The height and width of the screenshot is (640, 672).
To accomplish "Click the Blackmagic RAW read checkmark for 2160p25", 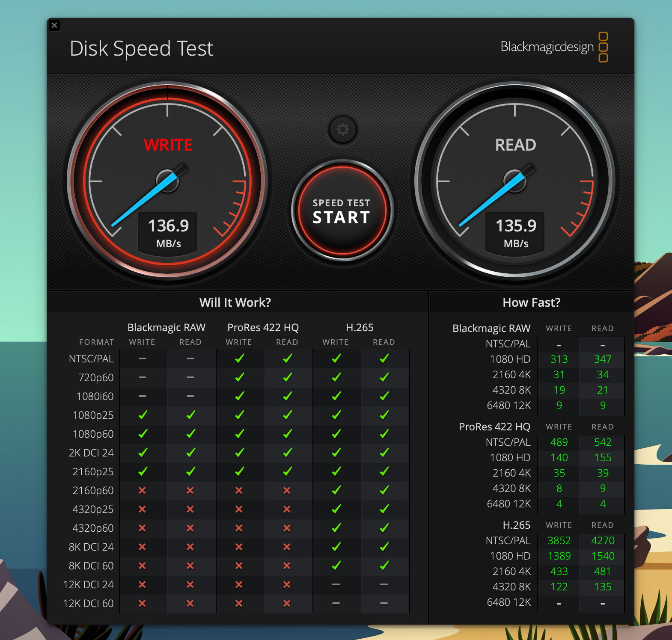I will coord(190,471).
